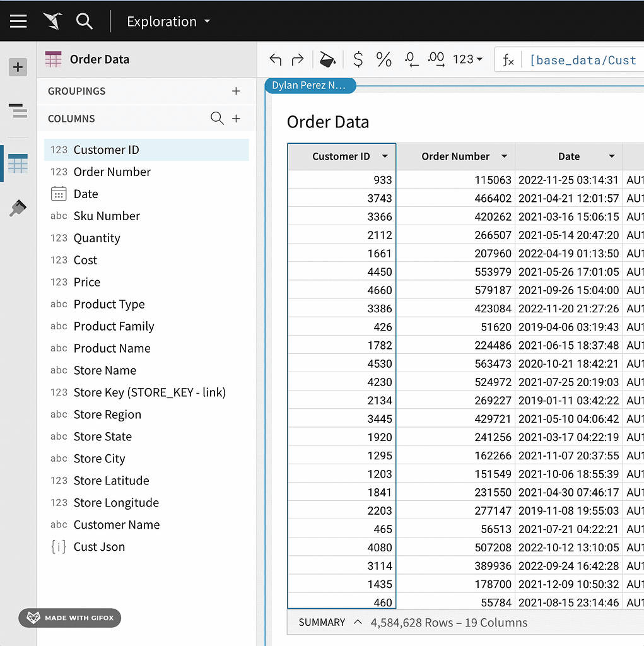
Task: Click the undo arrow in the toolbar
Action: pyautogui.click(x=275, y=59)
